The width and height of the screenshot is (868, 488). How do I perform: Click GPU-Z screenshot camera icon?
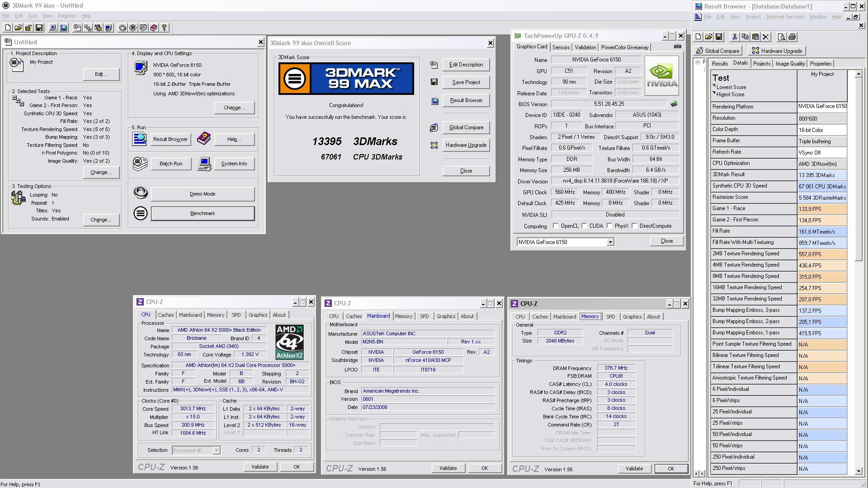(677, 47)
